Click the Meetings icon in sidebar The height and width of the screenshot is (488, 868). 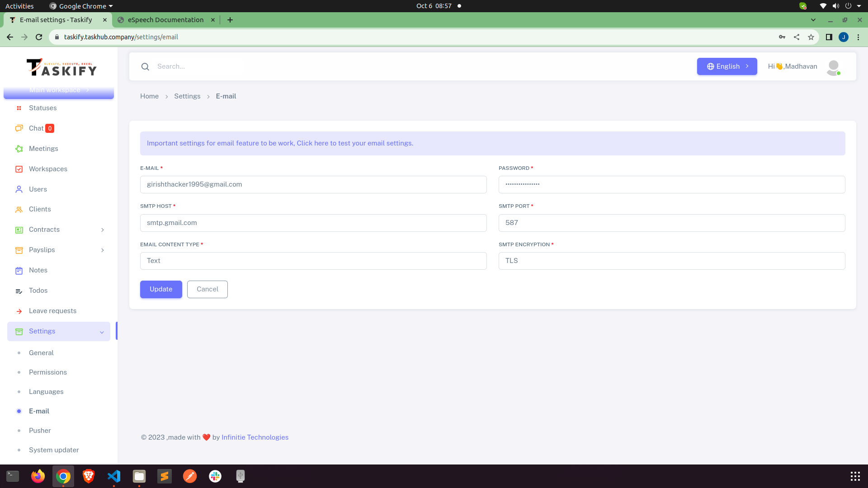pos(19,149)
